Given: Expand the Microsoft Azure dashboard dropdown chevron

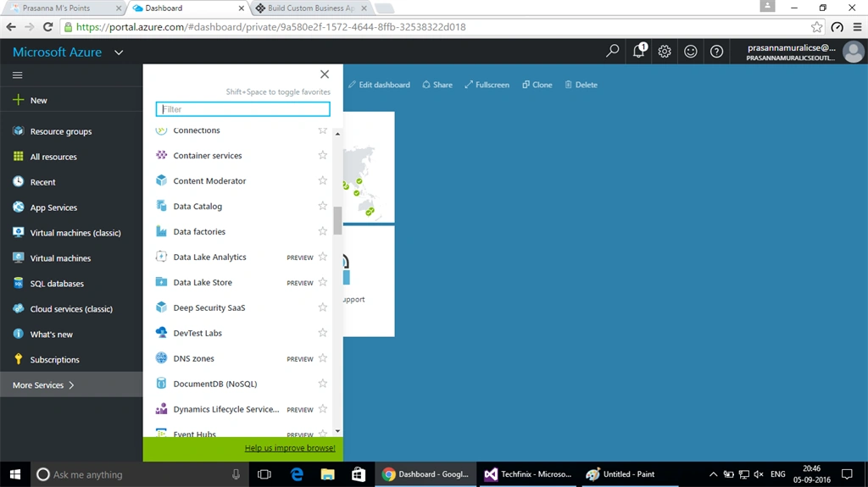Looking at the screenshot, I should (119, 53).
